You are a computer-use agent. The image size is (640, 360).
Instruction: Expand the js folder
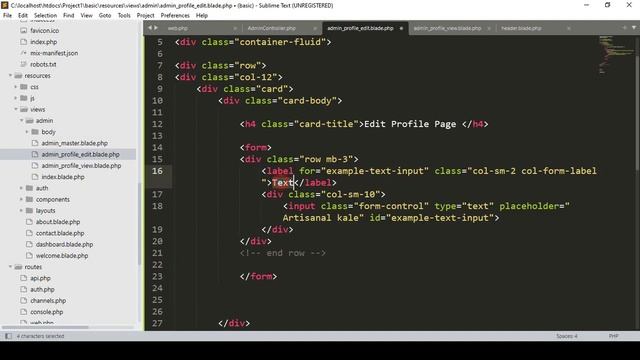(16, 98)
